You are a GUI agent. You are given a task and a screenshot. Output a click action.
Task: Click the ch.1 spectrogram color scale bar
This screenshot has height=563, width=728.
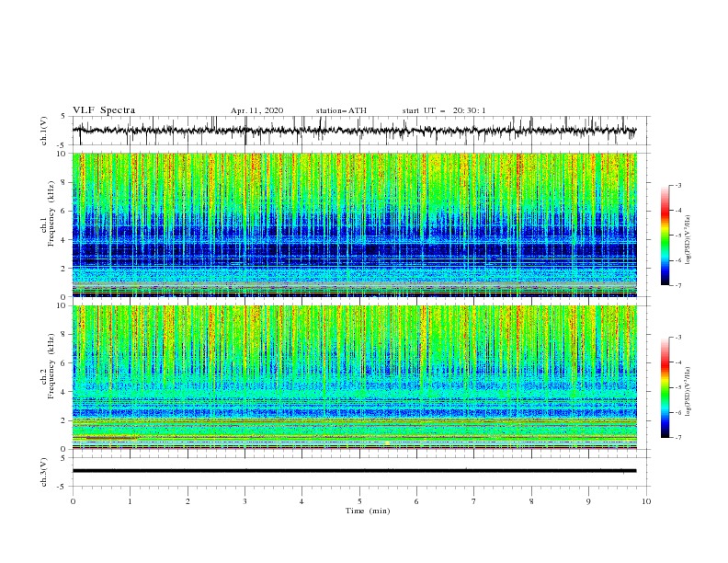click(x=665, y=236)
